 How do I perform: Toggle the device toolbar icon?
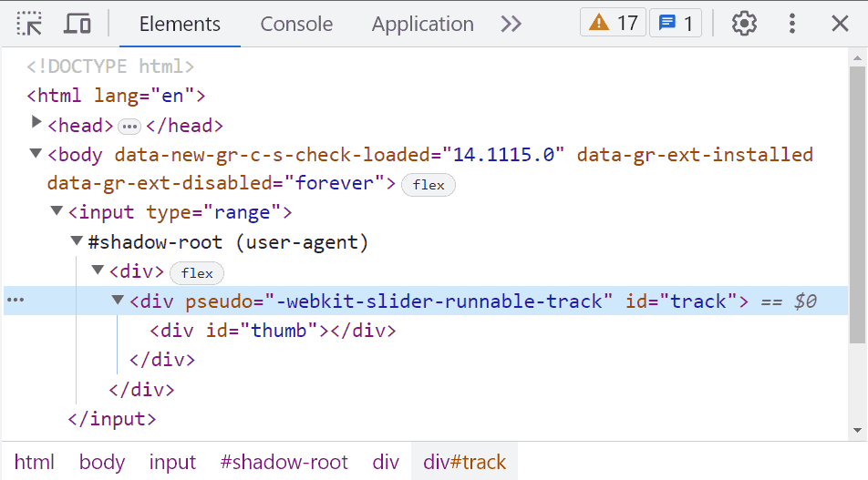77,24
